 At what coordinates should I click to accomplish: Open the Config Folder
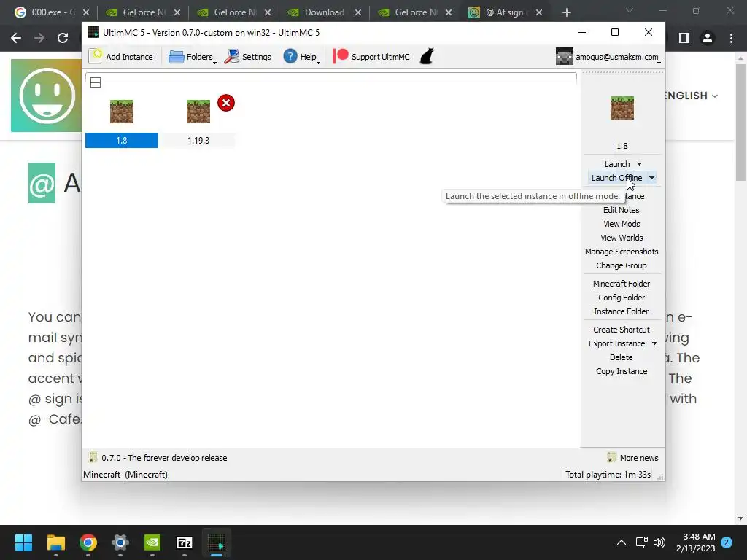[622, 297]
